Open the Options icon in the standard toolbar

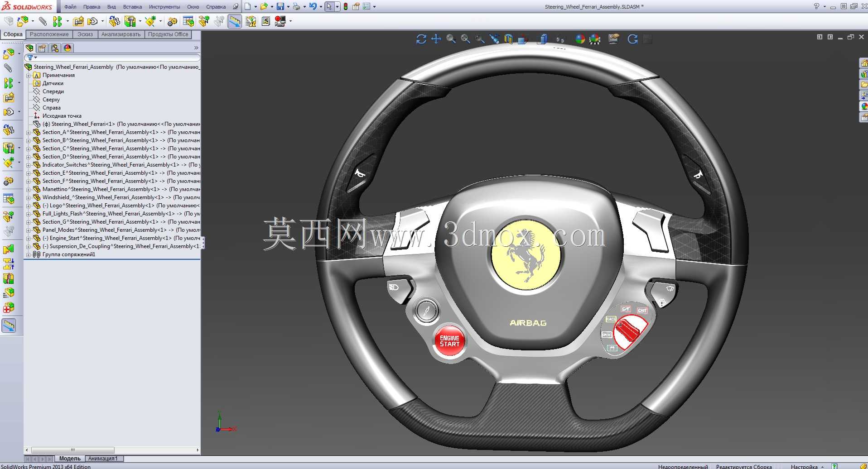coord(366,6)
